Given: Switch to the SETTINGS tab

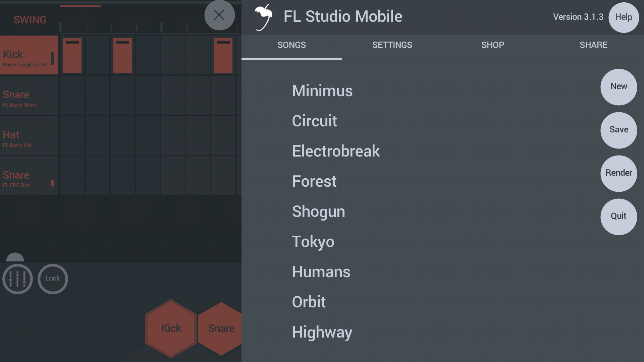Looking at the screenshot, I should (392, 45).
